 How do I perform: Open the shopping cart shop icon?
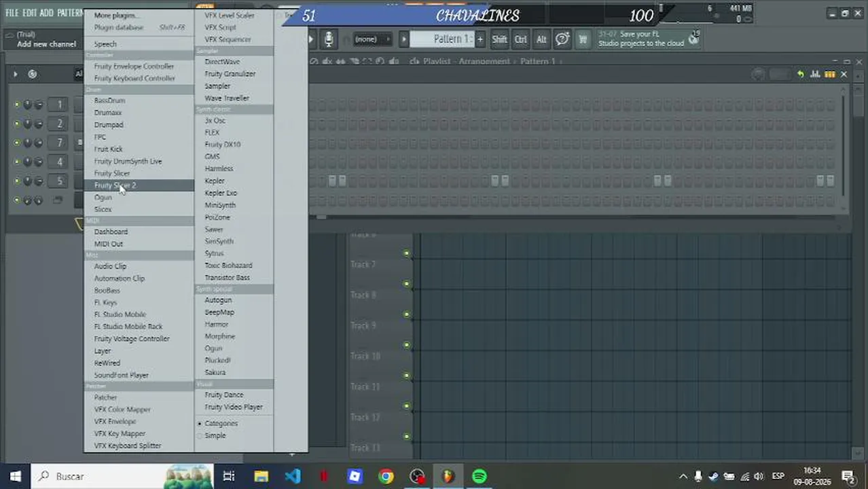coord(583,39)
